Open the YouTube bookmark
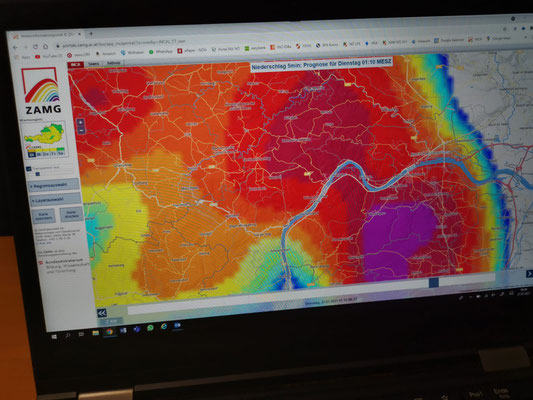 [49, 56]
